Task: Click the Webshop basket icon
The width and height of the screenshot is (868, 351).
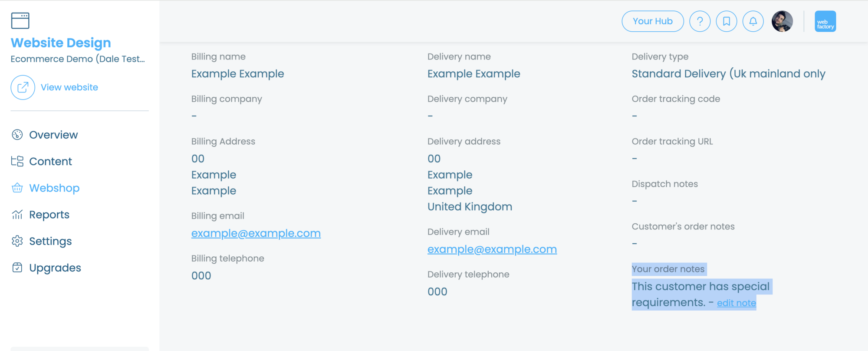Action: pos(17,188)
